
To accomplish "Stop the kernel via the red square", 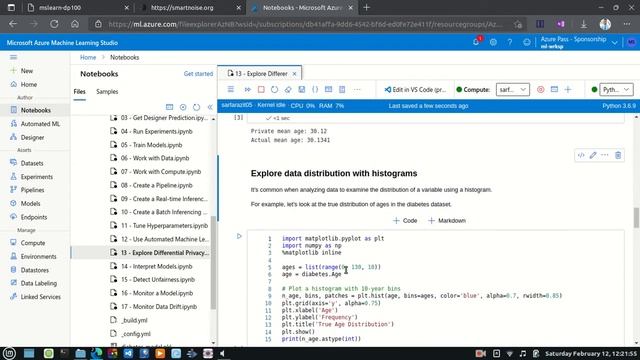I will pos(261,89).
